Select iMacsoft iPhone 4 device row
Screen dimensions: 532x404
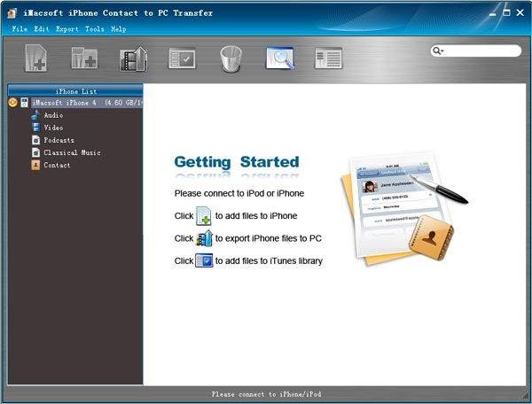click(x=87, y=103)
